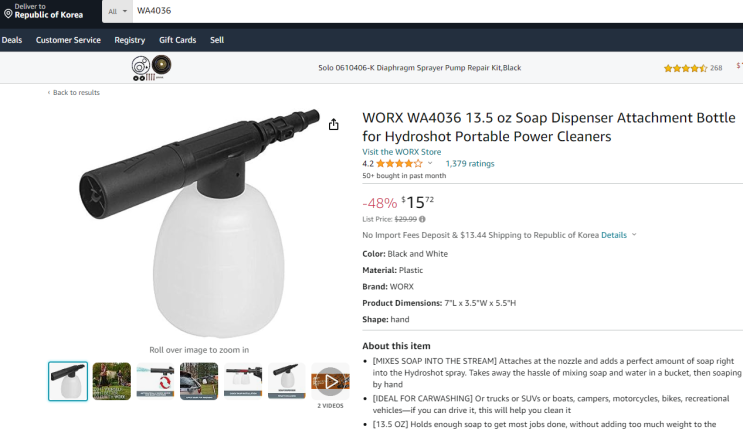
Task: Click the list price info icon
Action: (422, 219)
